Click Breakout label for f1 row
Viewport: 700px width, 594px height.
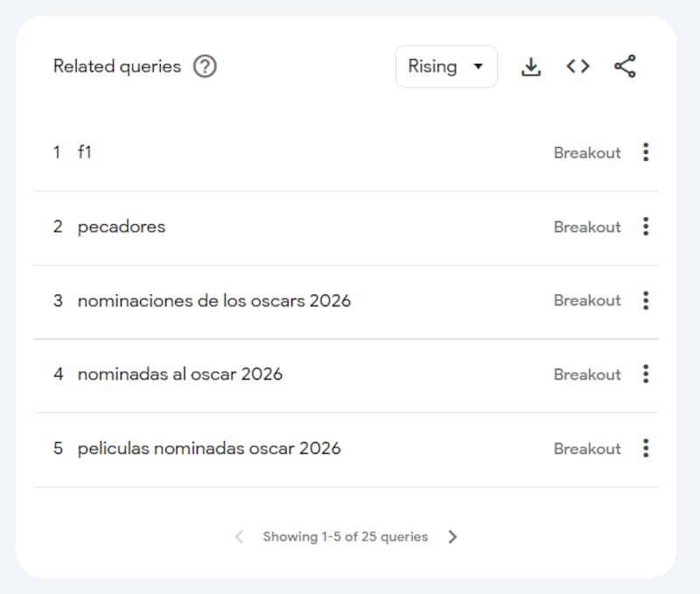click(587, 152)
